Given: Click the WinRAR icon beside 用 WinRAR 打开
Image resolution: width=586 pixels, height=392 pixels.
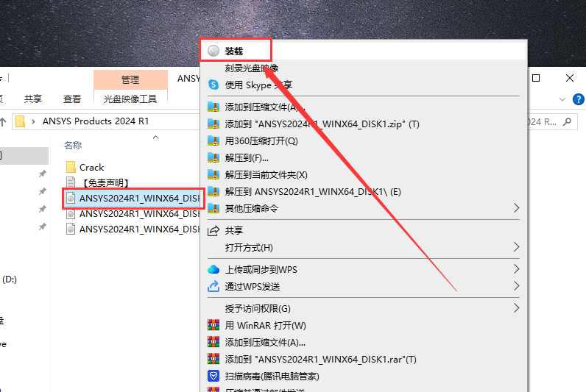Looking at the screenshot, I should (213, 325).
